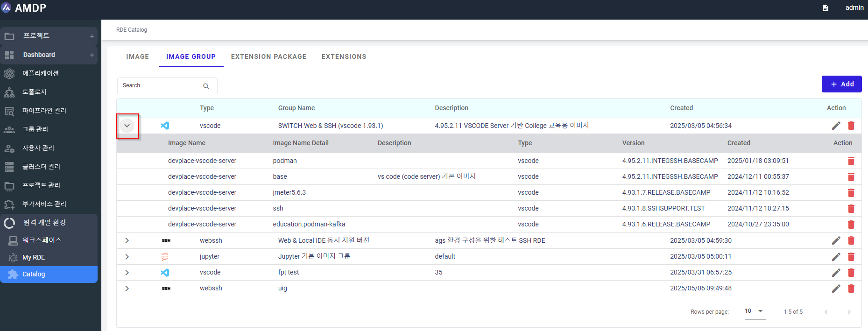This screenshot has width=868, height=331.
Task: Click the AMDP logo icon
Action: (6, 7)
